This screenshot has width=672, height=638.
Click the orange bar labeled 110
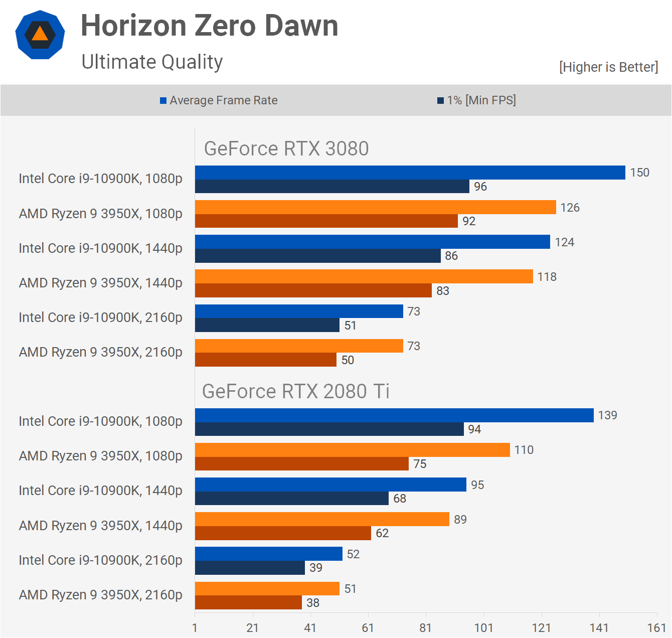click(353, 450)
